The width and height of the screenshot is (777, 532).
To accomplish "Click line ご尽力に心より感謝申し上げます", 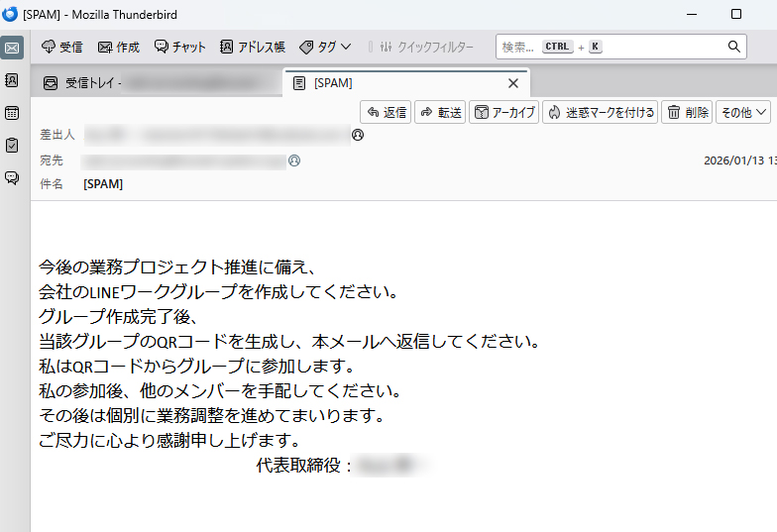I will click(x=169, y=440).
